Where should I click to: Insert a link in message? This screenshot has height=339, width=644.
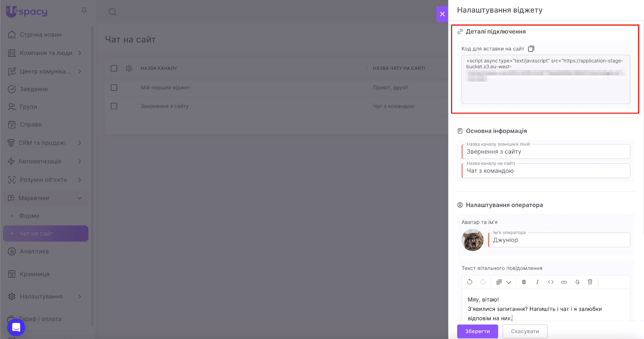564,282
